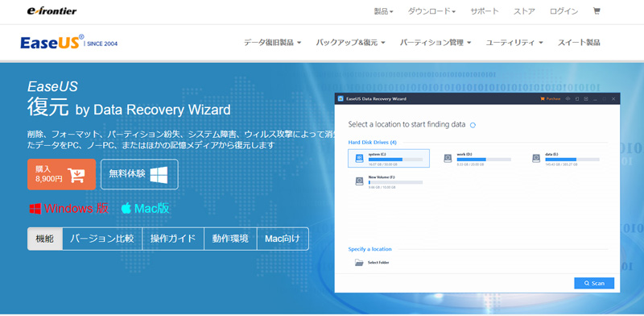This screenshot has height=316, width=644.
Task: Click the 'Select a location to start finding data' text
Action: 407,124
